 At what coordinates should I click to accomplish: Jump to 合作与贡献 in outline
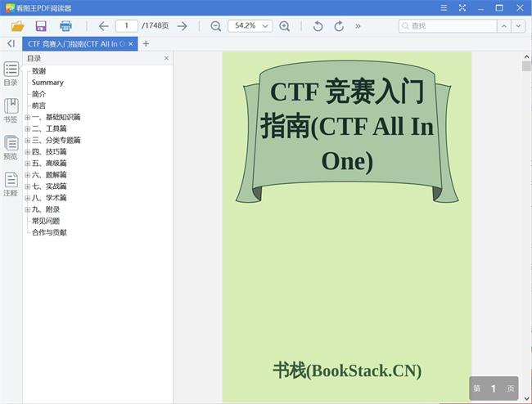tap(49, 232)
